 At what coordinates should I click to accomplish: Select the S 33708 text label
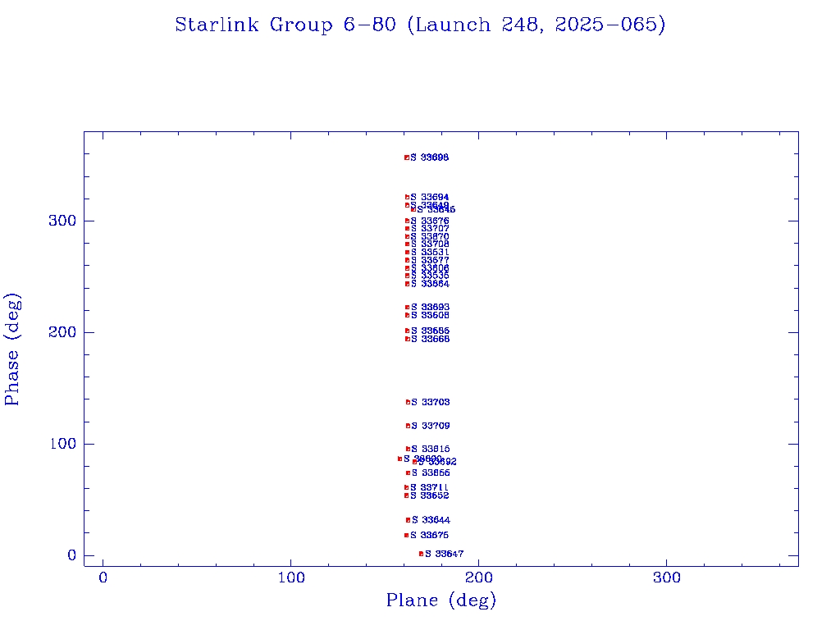[430, 244]
